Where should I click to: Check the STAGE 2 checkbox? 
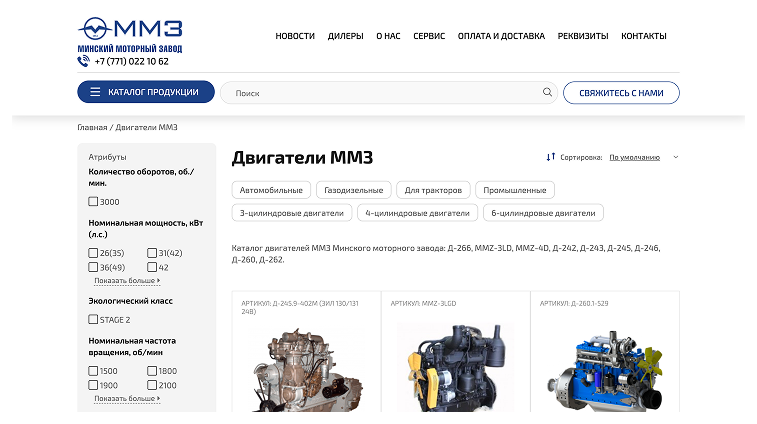click(93, 319)
